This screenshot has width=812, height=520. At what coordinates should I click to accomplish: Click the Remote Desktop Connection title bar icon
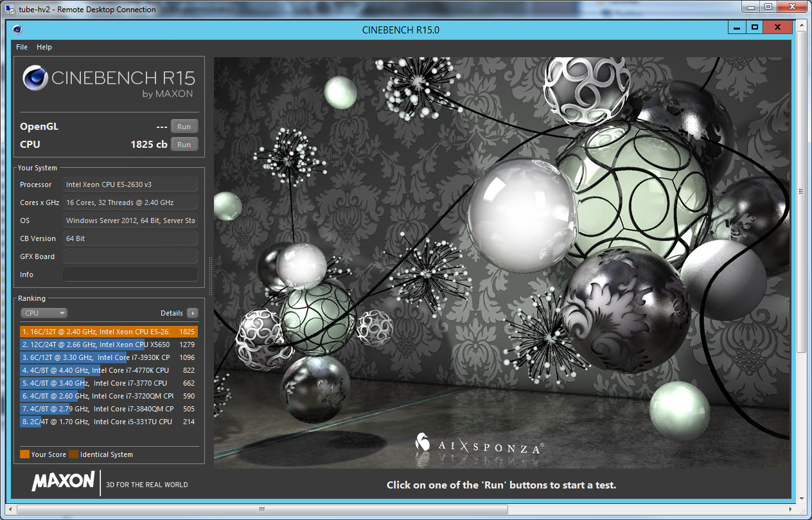(x=9, y=9)
